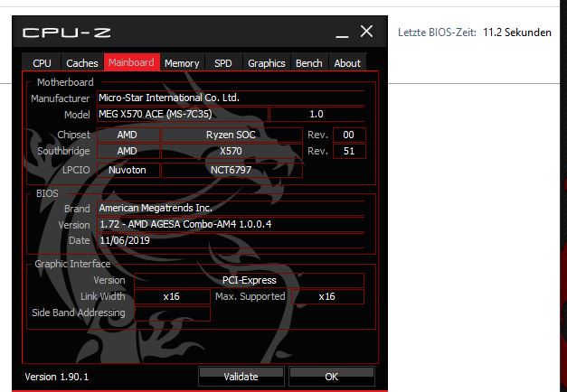
Task: Open the Graphics tab
Action: (267, 63)
